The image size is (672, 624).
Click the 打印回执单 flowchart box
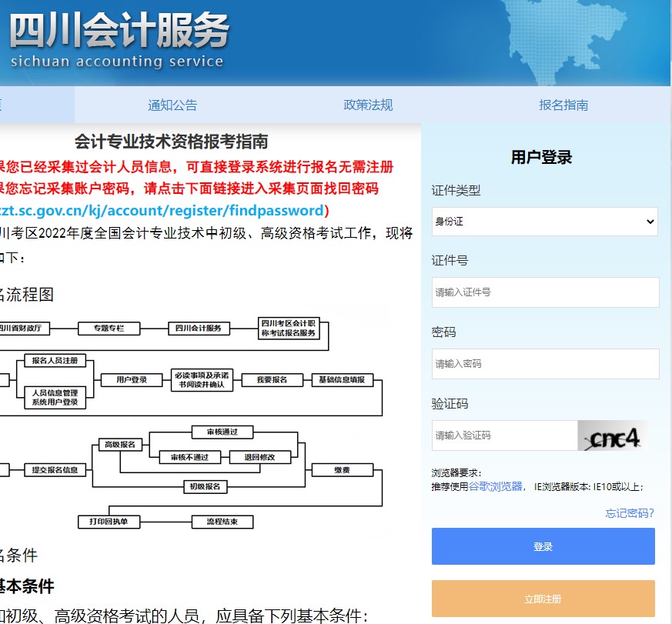(x=109, y=522)
